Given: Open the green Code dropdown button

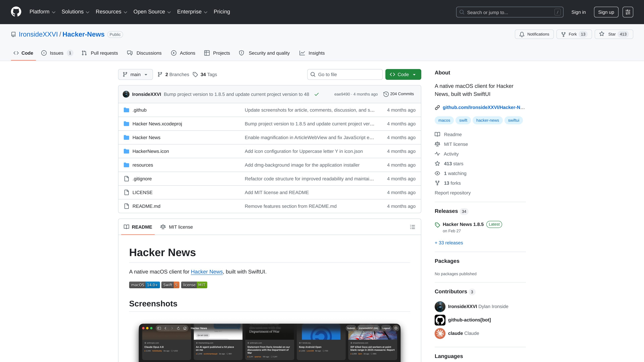Looking at the screenshot, I should (403, 74).
